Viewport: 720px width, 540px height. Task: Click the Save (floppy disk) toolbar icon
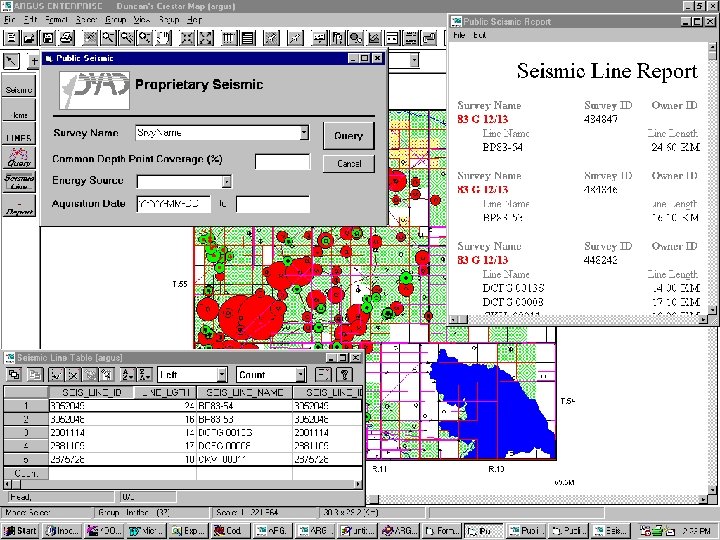(48, 38)
